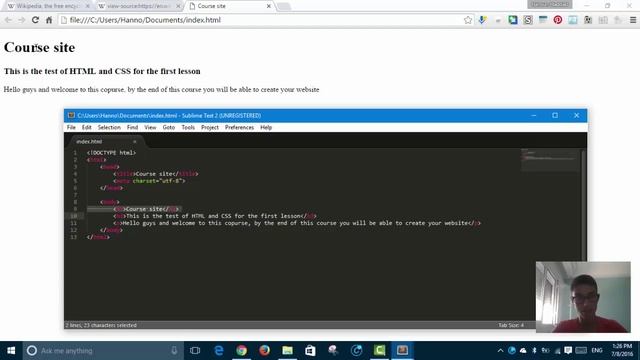Screen dimensions: 640x360
Task: Open the Pinterest extension
Action: click(558, 20)
